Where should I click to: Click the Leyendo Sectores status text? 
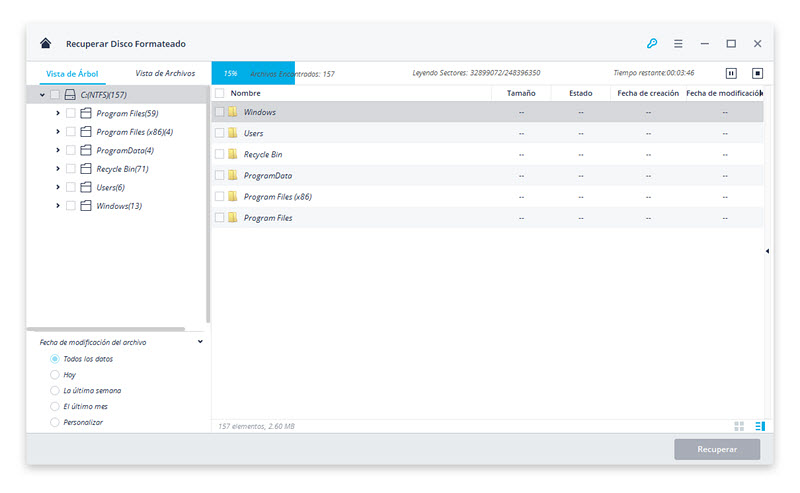click(x=476, y=73)
